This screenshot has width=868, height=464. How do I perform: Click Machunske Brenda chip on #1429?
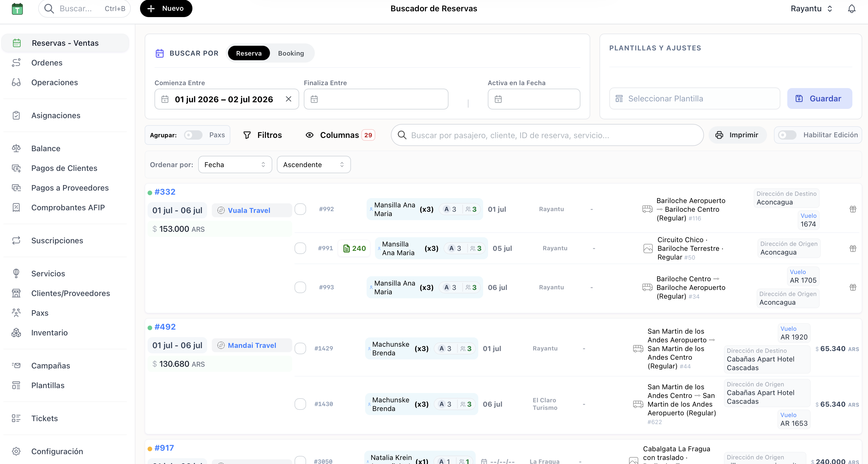point(422,348)
